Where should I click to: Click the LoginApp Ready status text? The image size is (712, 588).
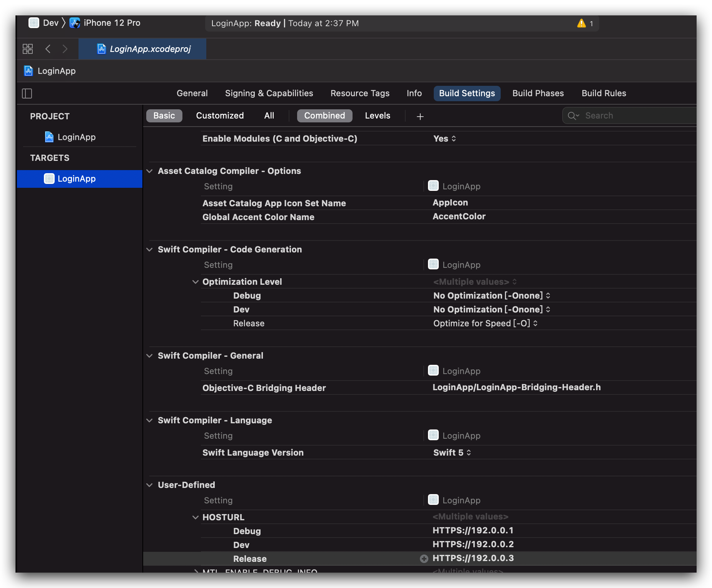coord(285,23)
